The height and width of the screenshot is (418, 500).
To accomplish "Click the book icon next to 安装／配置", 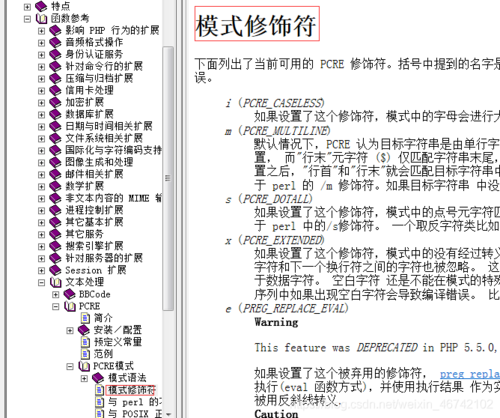I will point(84,330).
